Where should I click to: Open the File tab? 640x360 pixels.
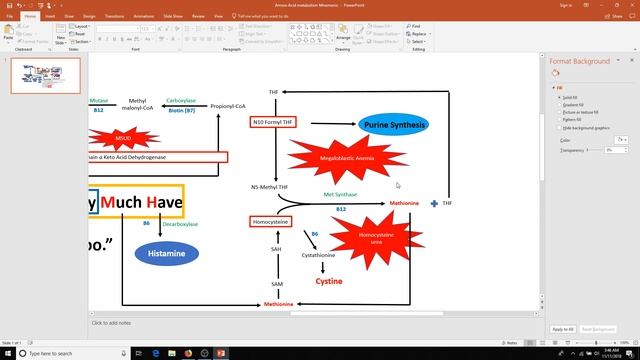point(9,16)
